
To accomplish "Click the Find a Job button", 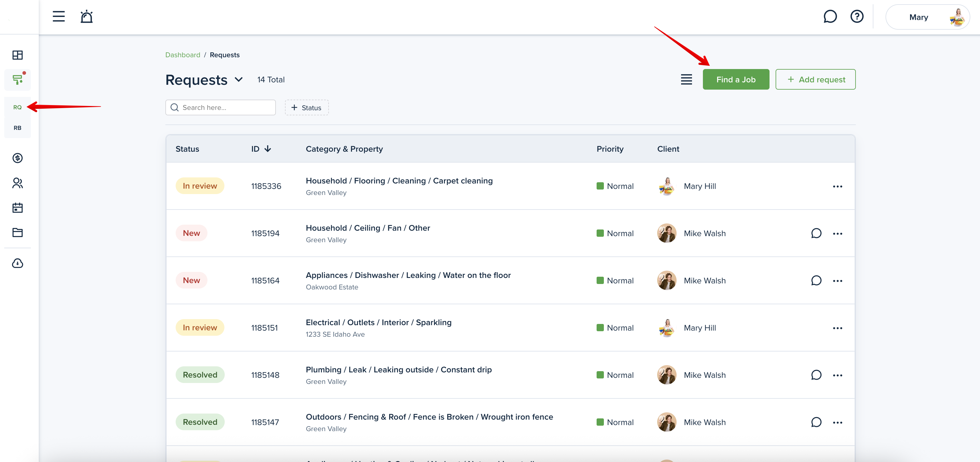I will tap(735, 79).
